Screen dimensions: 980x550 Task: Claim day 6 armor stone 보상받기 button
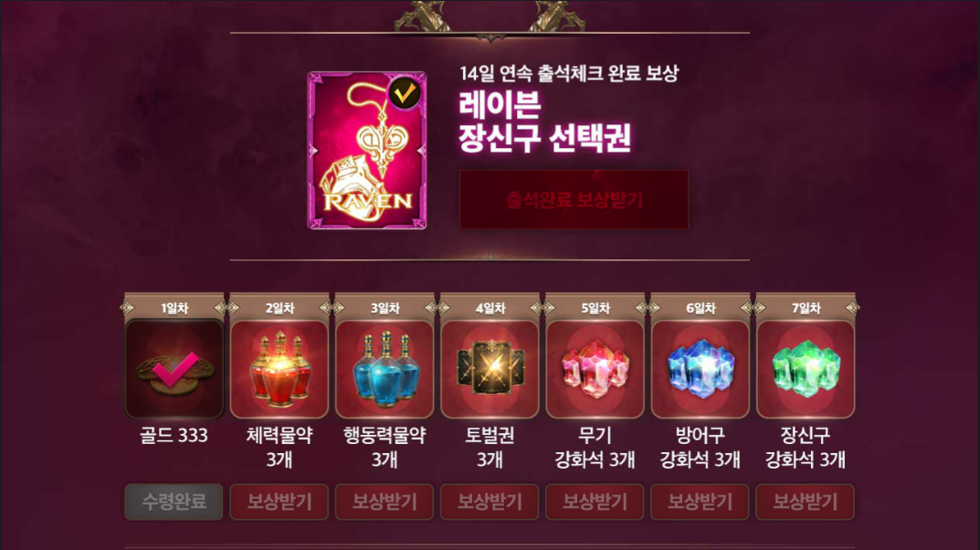click(x=700, y=502)
